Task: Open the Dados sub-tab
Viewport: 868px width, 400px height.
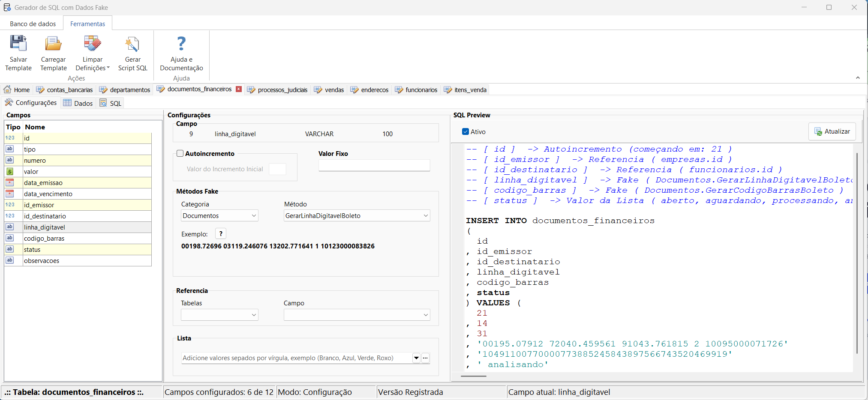Action: [x=78, y=103]
